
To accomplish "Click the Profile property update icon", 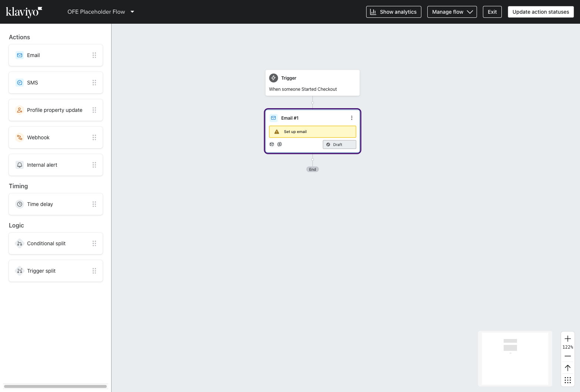I will [19, 110].
